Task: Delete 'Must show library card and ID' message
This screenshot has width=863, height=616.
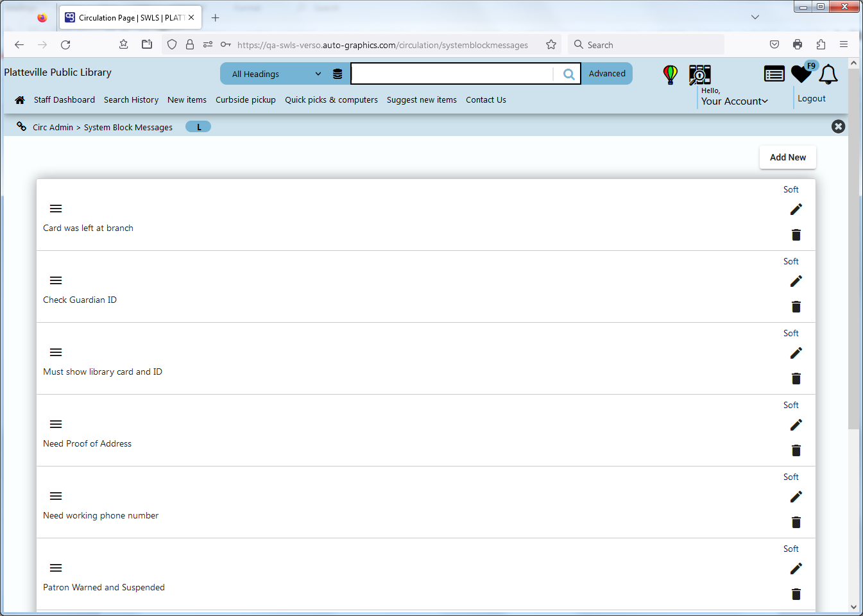Action: [x=796, y=379]
